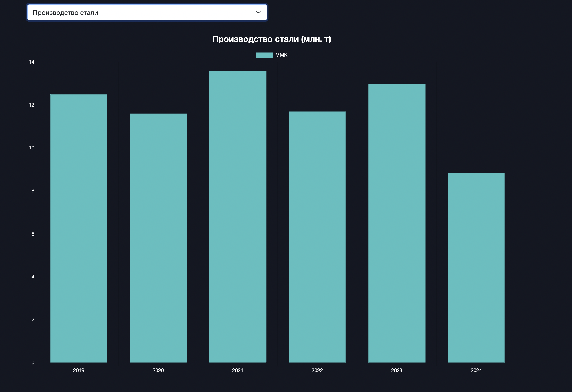Click the y-axis value 14
Image resolution: width=572 pixels, height=392 pixels.
coord(32,62)
